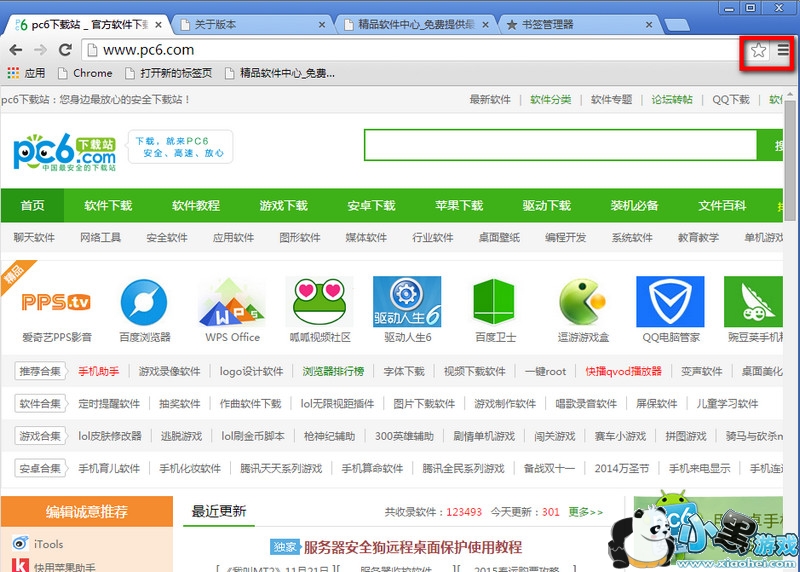Open the 定时提醒软件 link
800x572 pixels.
109,404
